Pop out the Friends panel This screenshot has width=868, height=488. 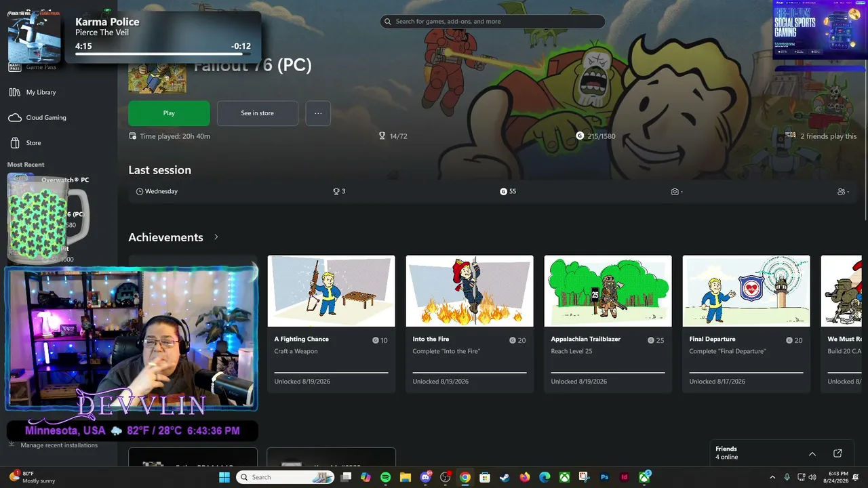837,453
